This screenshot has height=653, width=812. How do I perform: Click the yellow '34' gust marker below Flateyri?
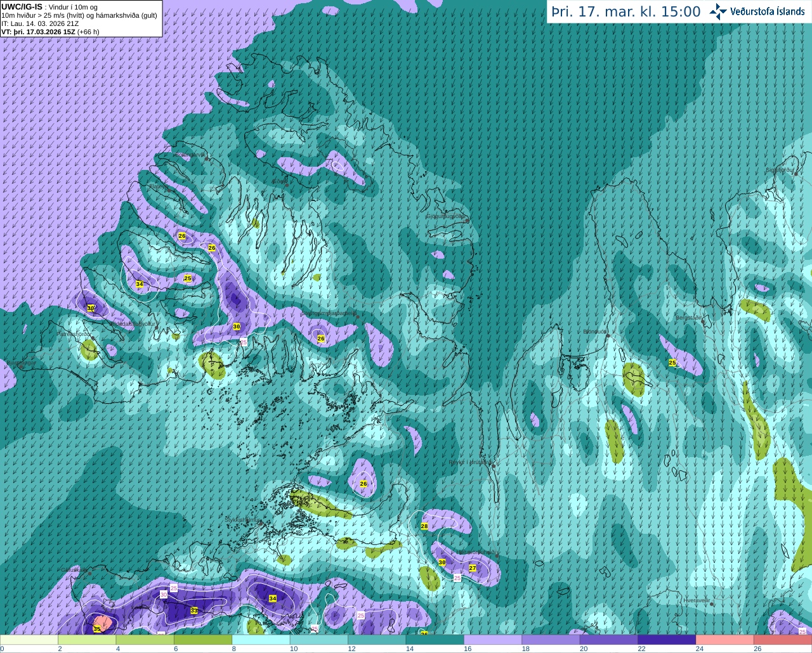click(x=140, y=284)
